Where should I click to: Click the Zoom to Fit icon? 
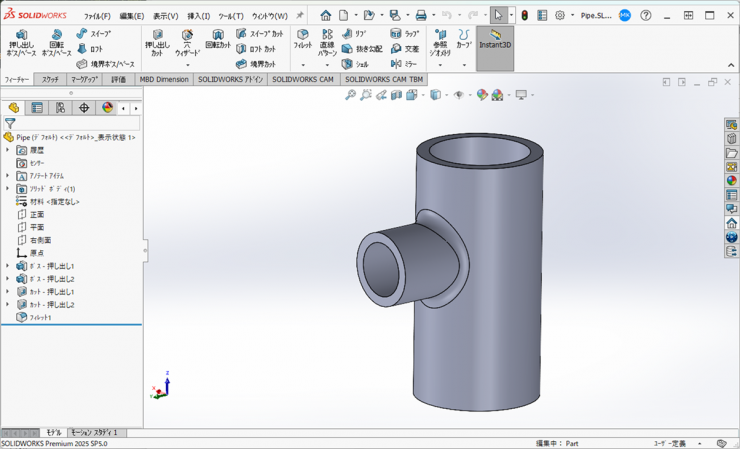tap(350, 95)
